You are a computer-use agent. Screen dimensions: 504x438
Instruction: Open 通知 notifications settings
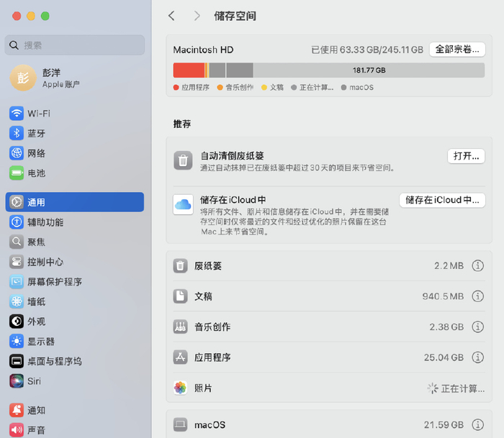pos(75,410)
